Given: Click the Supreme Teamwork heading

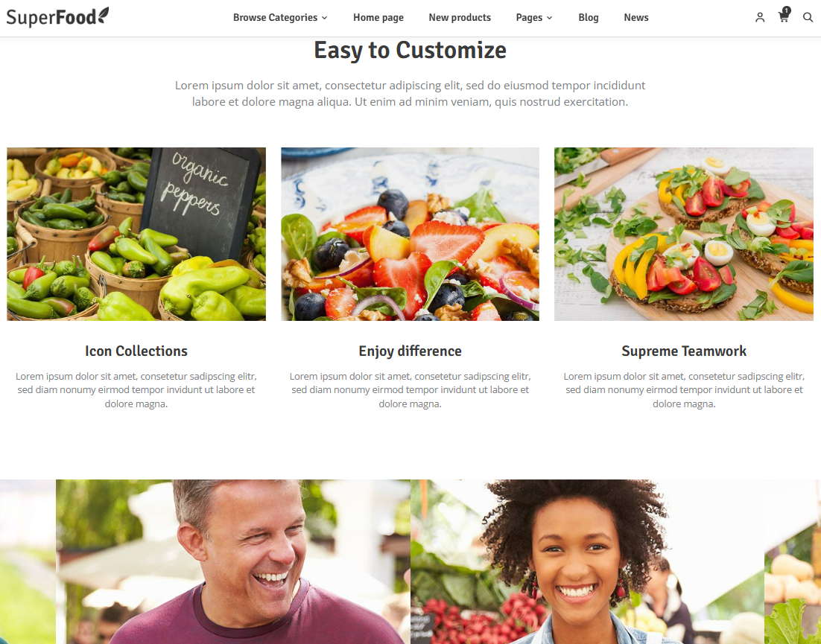Looking at the screenshot, I should [684, 351].
